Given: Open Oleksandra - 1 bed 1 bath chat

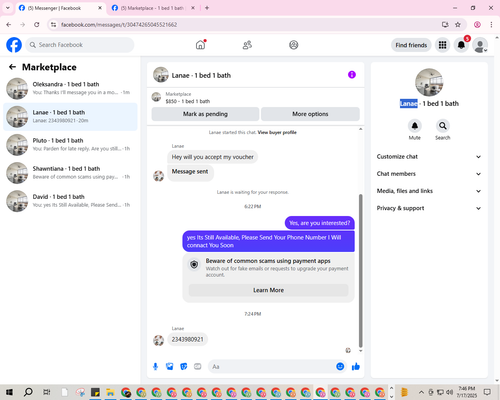Looking at the screenshot, I should [x=70, y=89].
